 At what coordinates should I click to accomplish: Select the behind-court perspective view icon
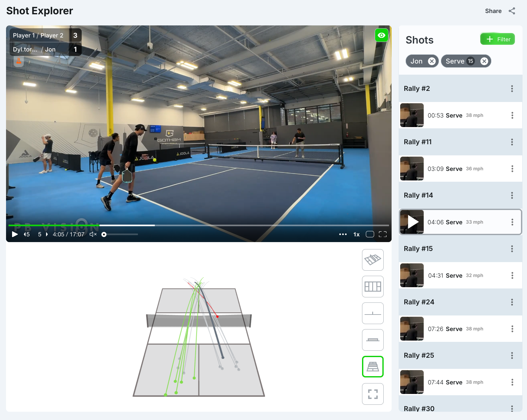tap(373, 367)
